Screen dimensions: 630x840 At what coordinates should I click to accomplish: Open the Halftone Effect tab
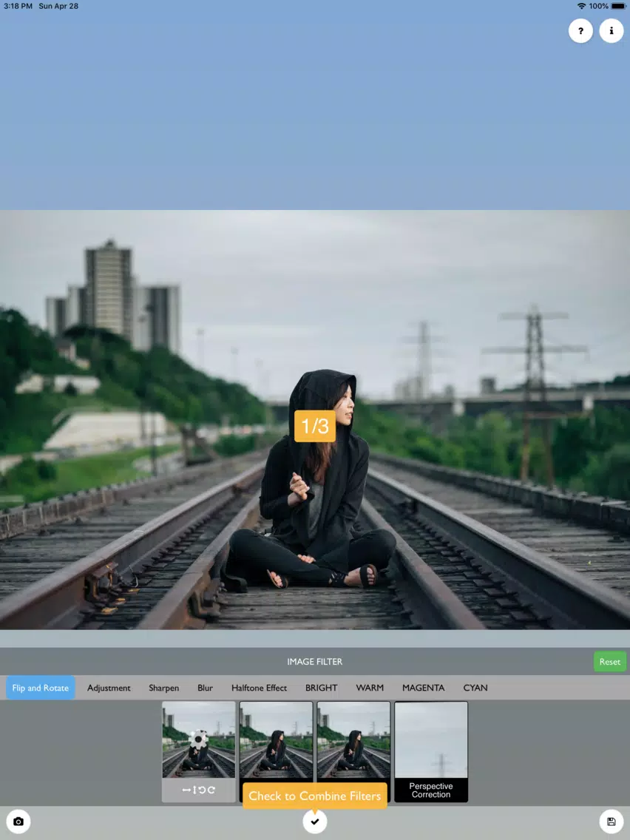(260, 688)
